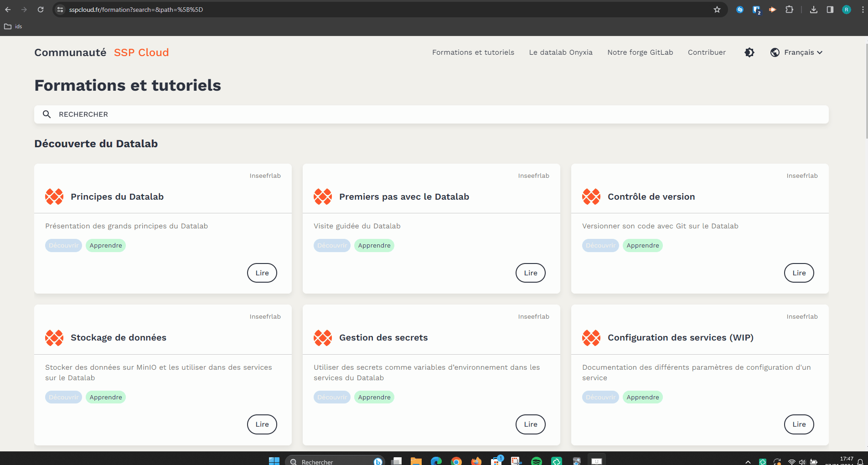868x465 pixels.
Task: Click Lire on Configuration des services card
Action: coord(799,424)
